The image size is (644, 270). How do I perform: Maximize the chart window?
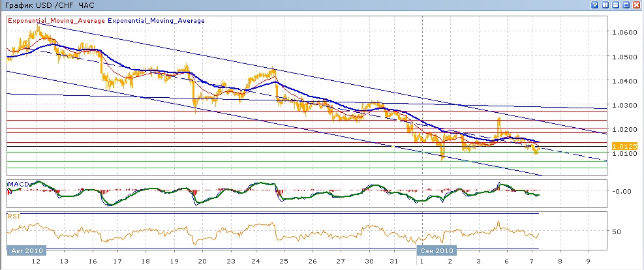pos(626,5)
